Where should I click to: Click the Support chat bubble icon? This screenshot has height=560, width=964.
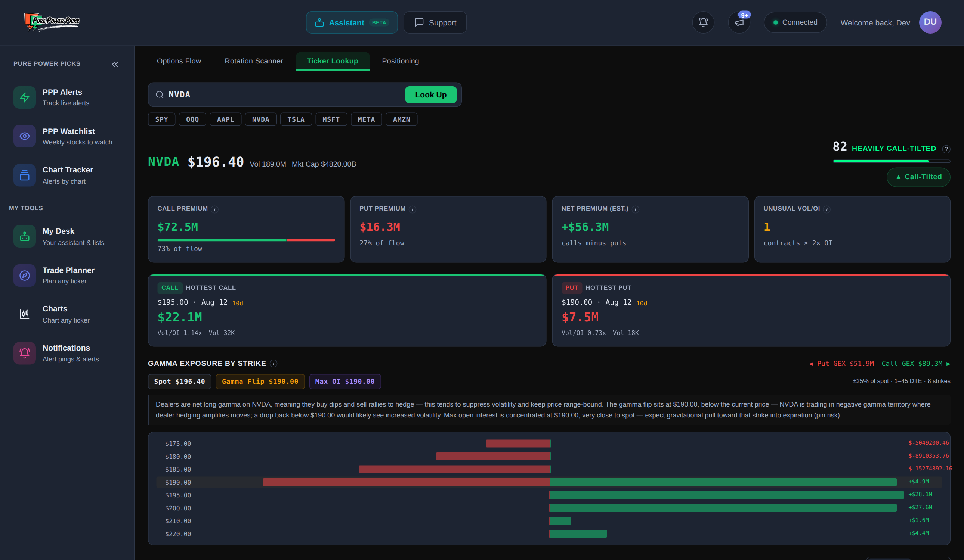419,22
